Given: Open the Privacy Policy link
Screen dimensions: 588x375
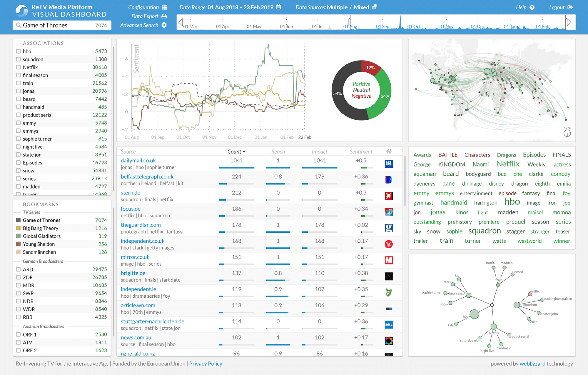Looking at the screenshot, I should click(x=206, y=364).
